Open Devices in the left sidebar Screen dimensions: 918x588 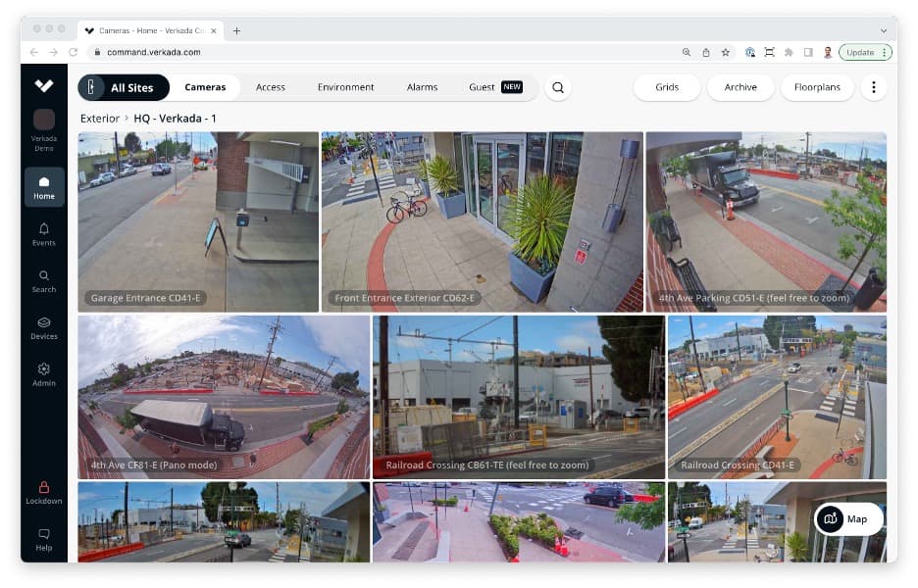(x=44, y=328)
